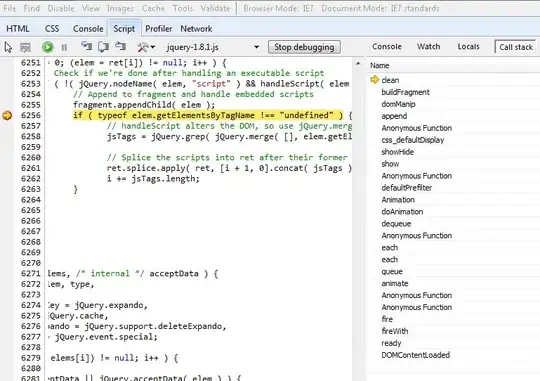
Task: Select the element pointer arrow tool
Action: coord(8,47)
